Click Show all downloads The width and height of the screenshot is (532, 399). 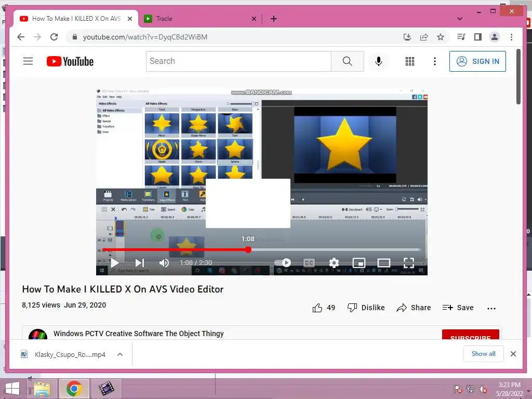483,354
